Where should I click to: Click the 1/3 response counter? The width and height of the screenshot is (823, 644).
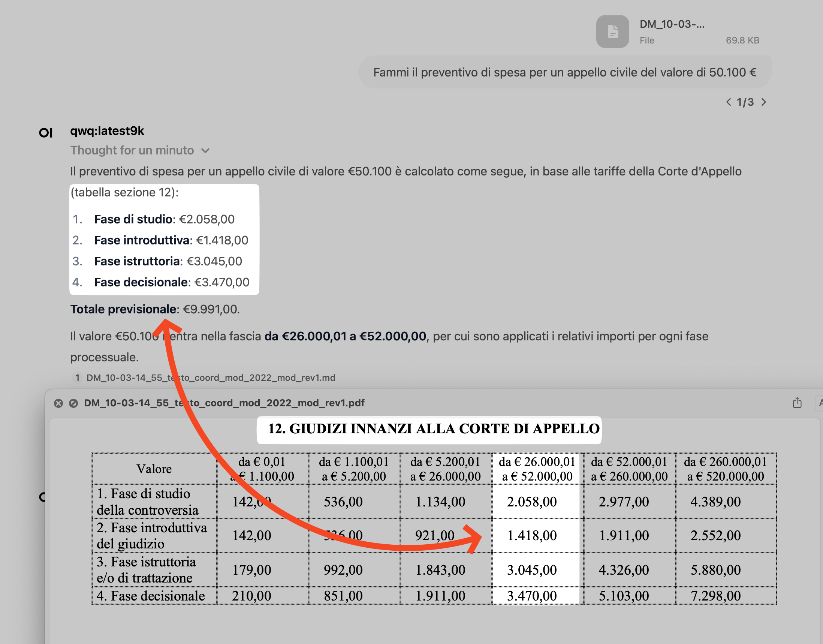(745, 102)
